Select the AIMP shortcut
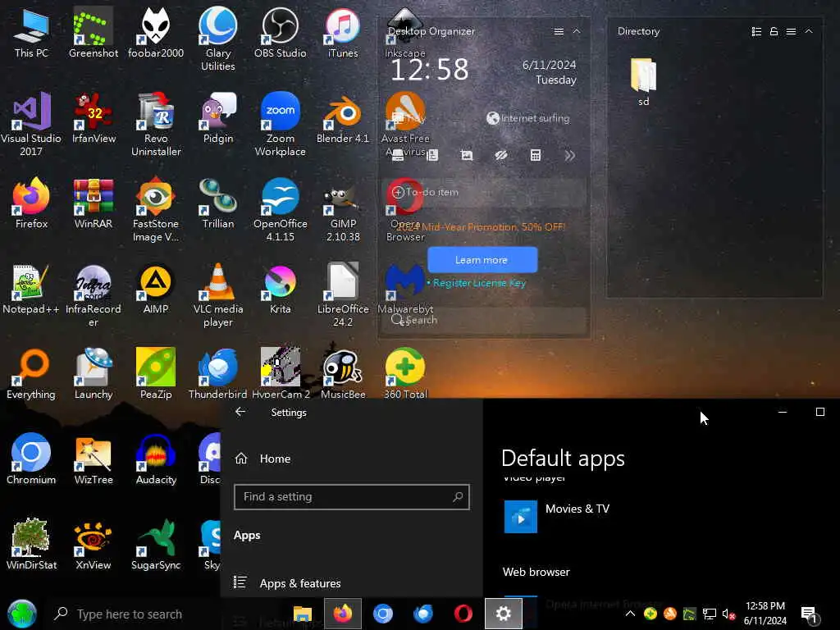Image resolution: width=840 pixels, height=630 pixels. pos(156,288)
